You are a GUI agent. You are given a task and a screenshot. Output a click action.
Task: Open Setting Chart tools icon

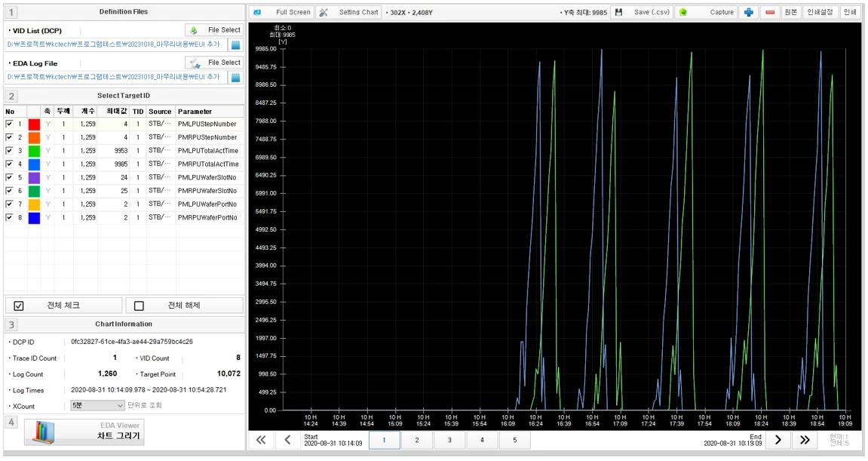click(x=324, y=12)
